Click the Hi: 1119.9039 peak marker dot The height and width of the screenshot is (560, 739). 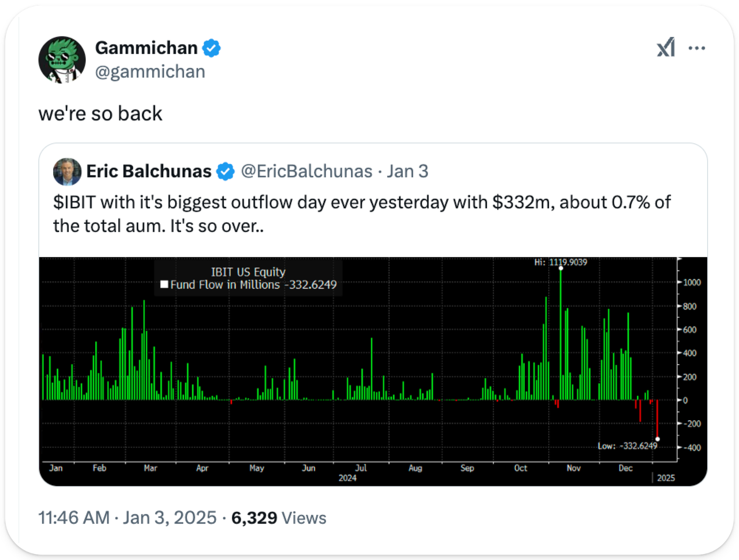tap(561, 268)
